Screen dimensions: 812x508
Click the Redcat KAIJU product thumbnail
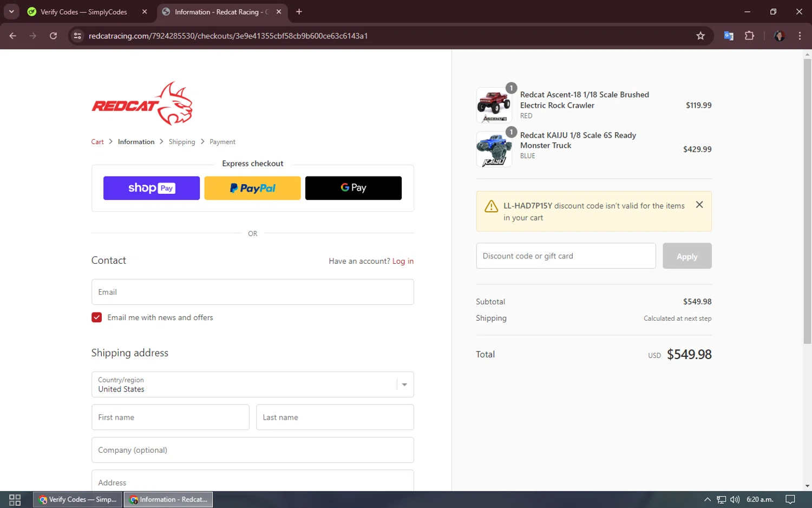coord(494,149)
